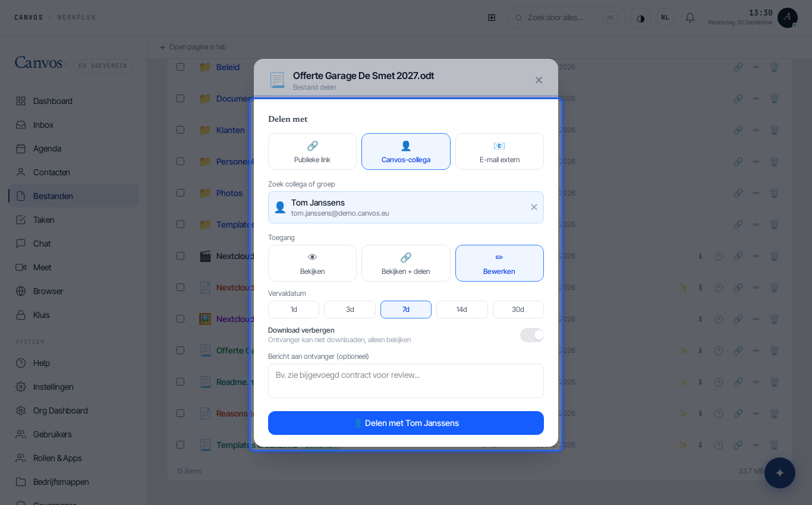This screenshot has height=505, width=812.
Task: Set access to Bekijken + delen
Action: point(406,263)
